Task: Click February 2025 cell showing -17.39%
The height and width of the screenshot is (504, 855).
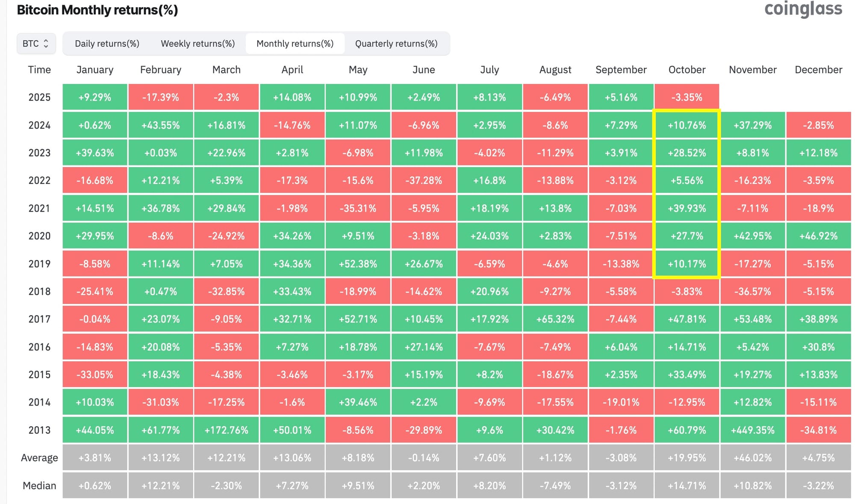Action: pos(161,97)
